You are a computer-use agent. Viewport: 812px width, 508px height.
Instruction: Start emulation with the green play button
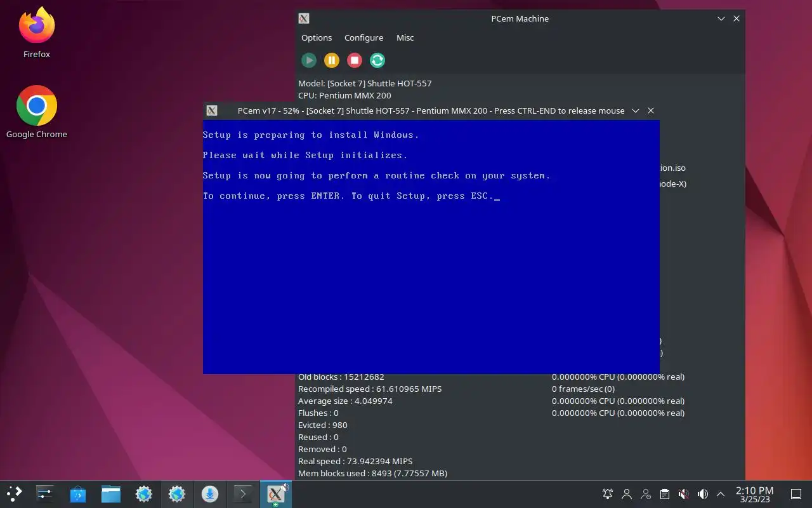[309, 60]
